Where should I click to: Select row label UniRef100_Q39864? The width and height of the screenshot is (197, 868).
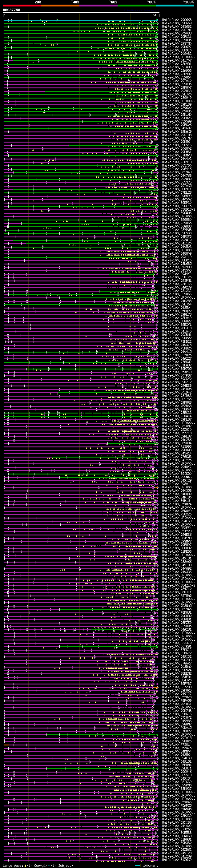(177, 78)
